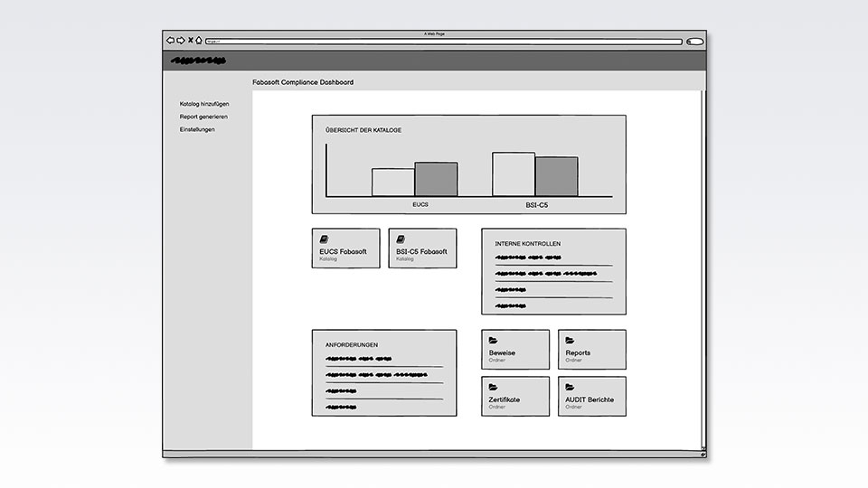This screenshot has width=868, height=488.
Task: Open the Reports folder card
Action: pyautogui.click(x=591, y=350)
